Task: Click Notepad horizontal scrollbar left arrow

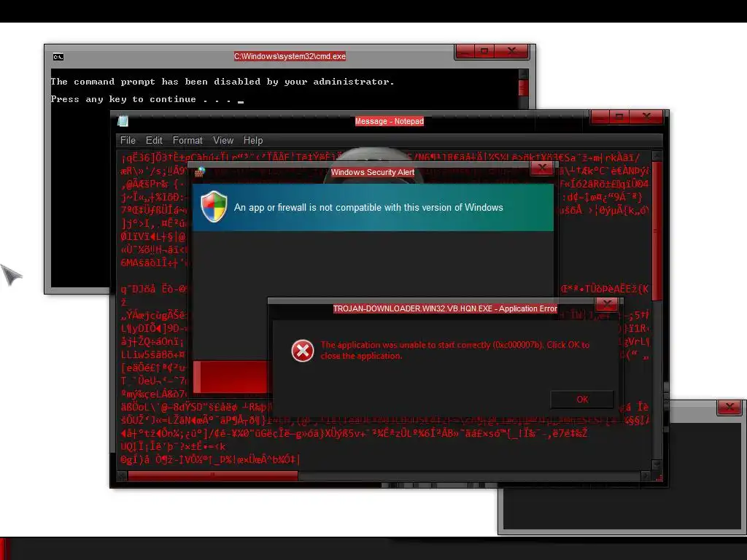Action: point(122,475)
